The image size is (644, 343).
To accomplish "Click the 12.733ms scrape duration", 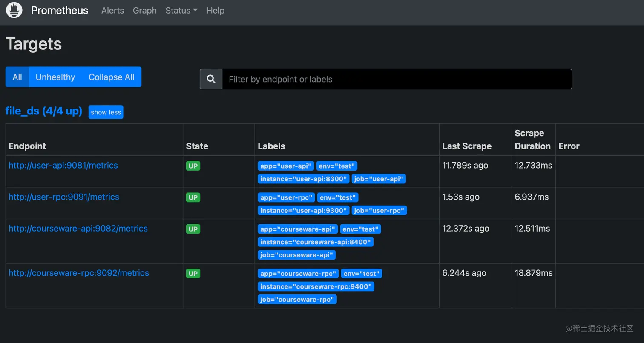I will click(533, 165).
